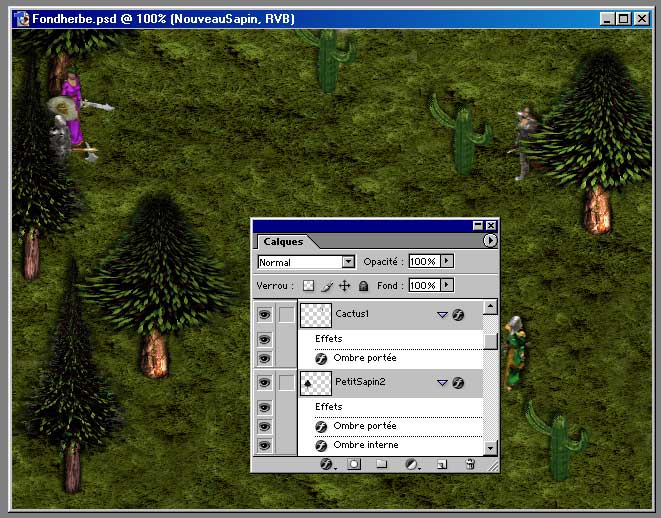The width and height of the screenshot is (661, 518).
Task: Click PetitSapin2 layer effects f icon
Action: [458, 382]
